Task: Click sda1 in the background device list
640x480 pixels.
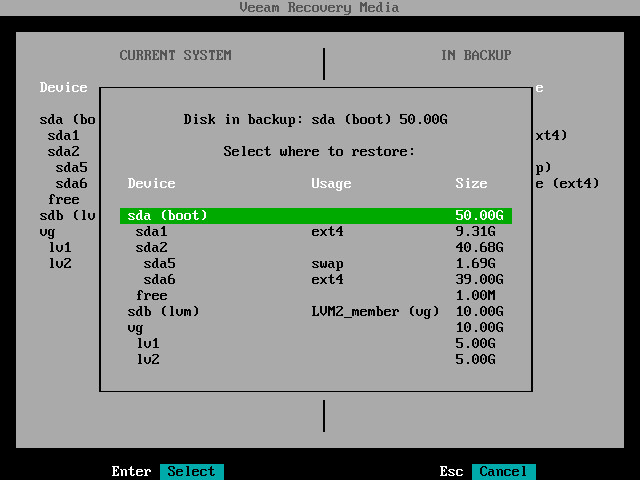Action: [x=63, y=136]
